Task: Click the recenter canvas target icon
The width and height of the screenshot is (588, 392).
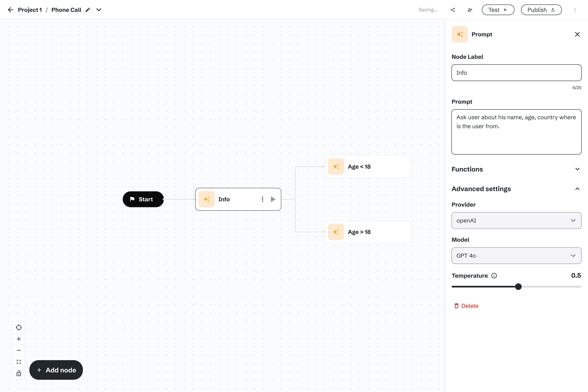Action: [19, 327]
